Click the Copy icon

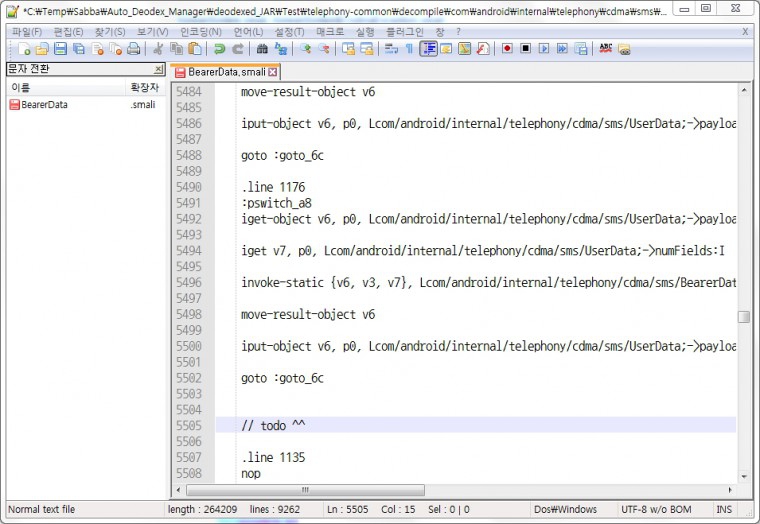point(176,48)
